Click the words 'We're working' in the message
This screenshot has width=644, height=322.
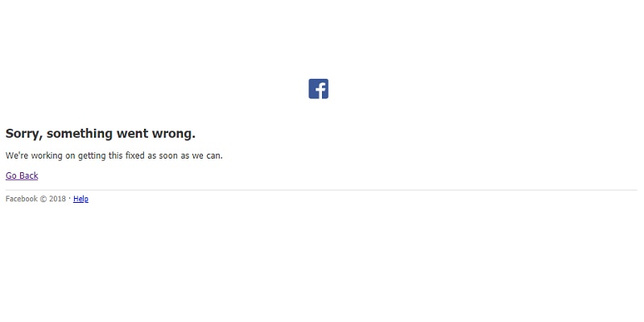pyautogui.click(x=34, y=155)
